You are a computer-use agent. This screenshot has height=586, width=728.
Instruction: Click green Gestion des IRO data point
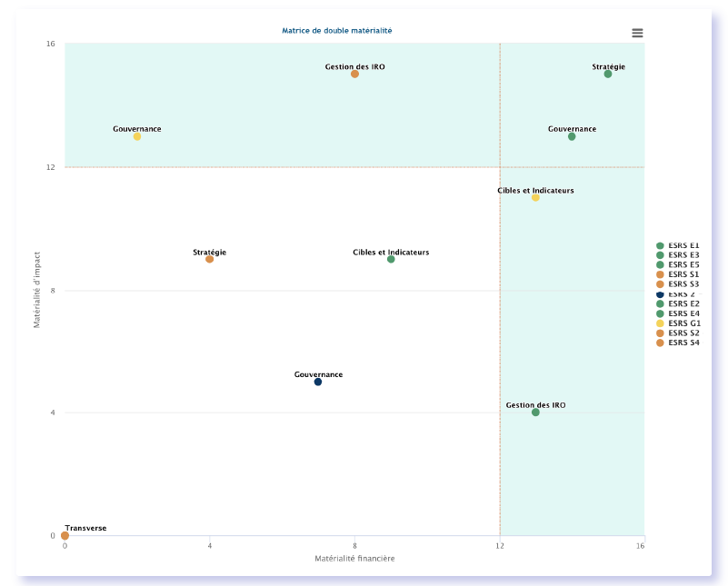pos(535,412)
